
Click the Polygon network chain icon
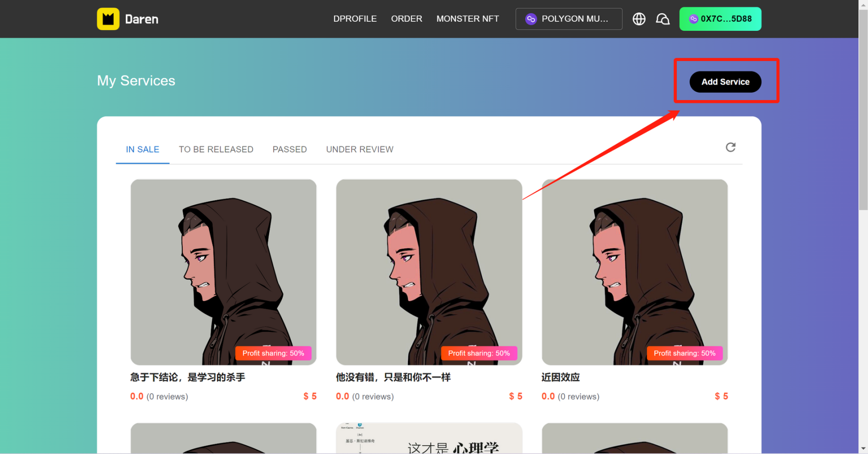tap(531, 19)
